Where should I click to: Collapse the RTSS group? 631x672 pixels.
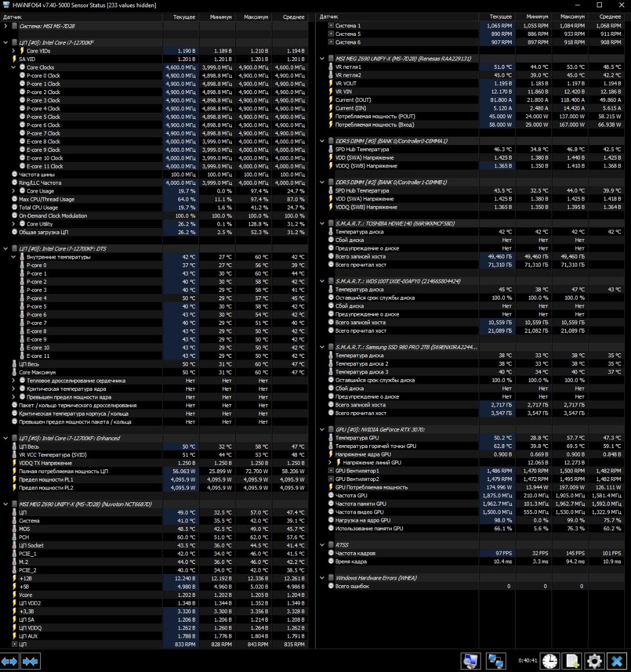322,545
